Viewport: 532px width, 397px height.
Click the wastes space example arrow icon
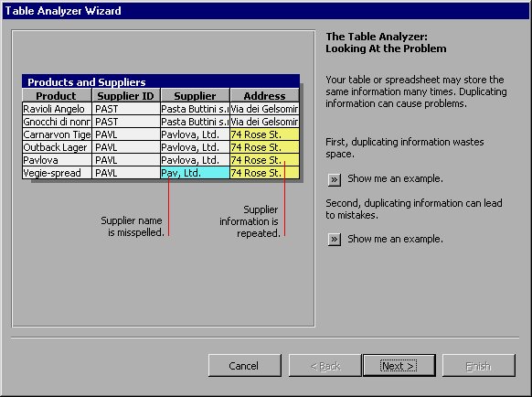[335, 179]
